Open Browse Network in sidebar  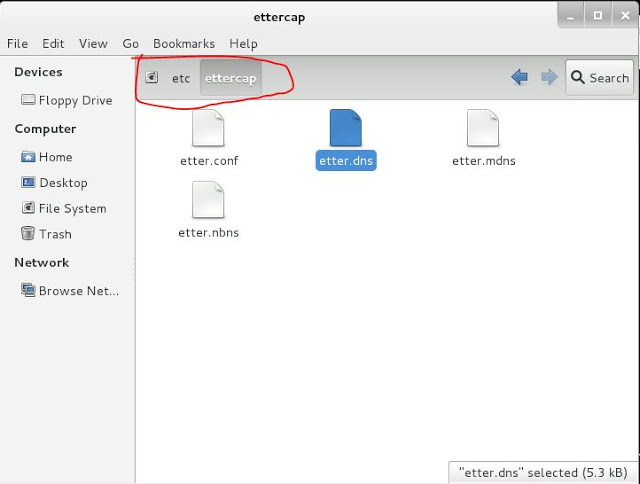[x=70, y=291]
